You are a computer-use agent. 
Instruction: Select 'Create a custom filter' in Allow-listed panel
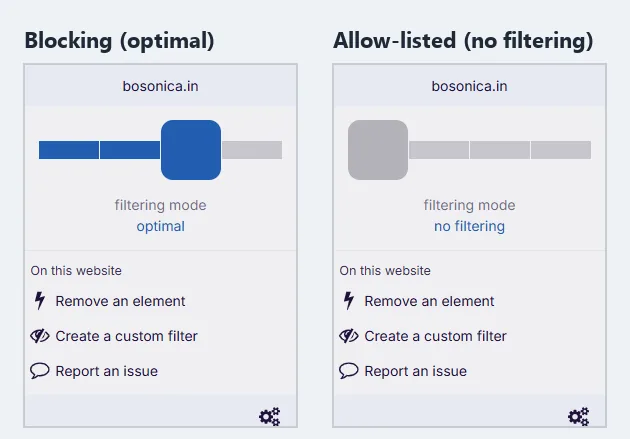[436, 336]
